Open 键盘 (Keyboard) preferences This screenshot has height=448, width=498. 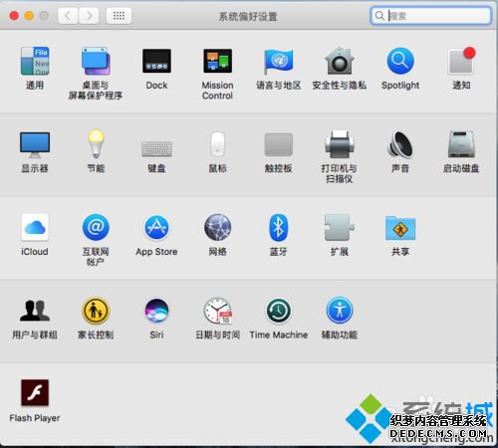[156, 148]
